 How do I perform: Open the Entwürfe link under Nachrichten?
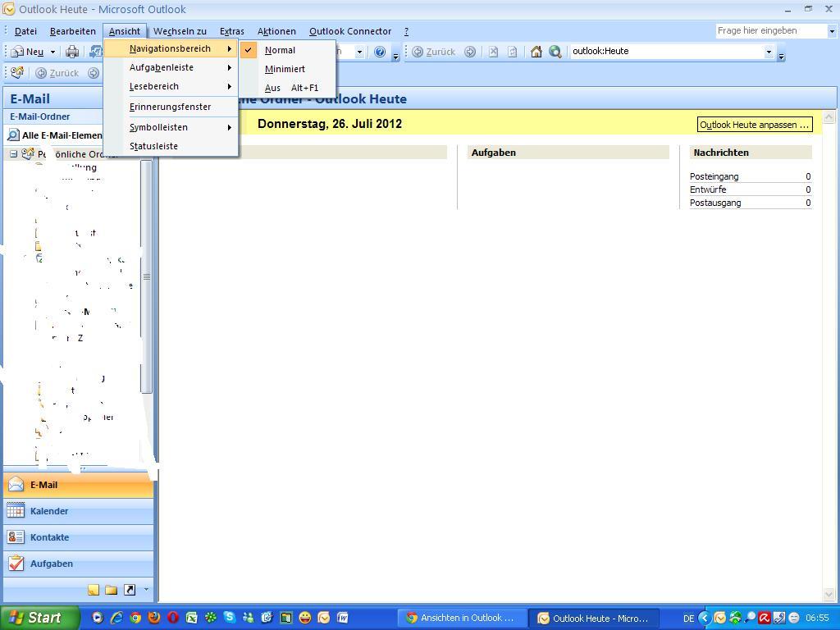tap(708, 189)
